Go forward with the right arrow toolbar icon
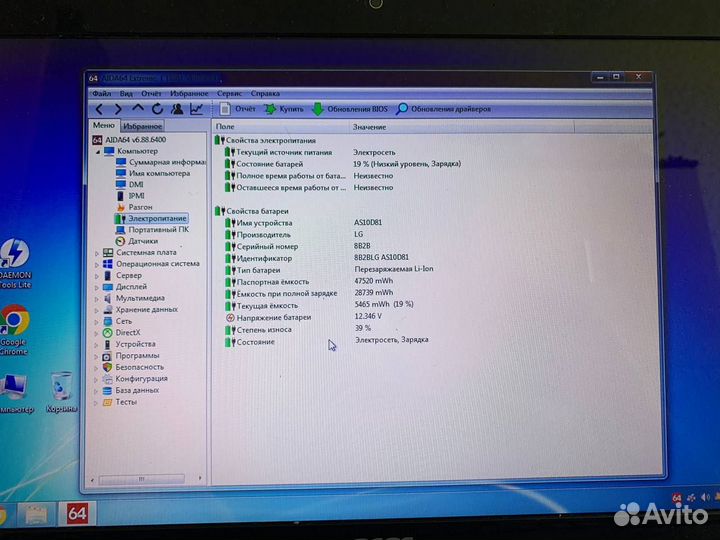The width and height of the screenshot is (720, 540). click(118, 109)
